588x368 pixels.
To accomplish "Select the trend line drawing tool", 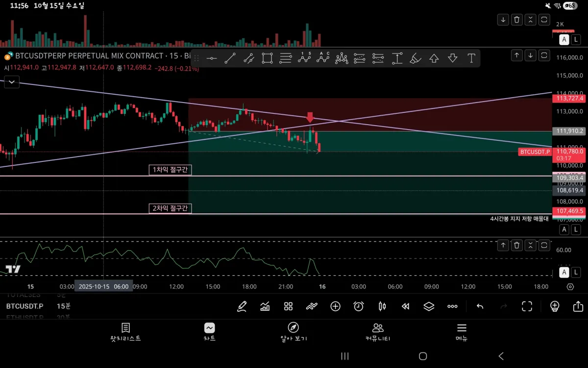I will pyautogui.click(x=230, y=58).
